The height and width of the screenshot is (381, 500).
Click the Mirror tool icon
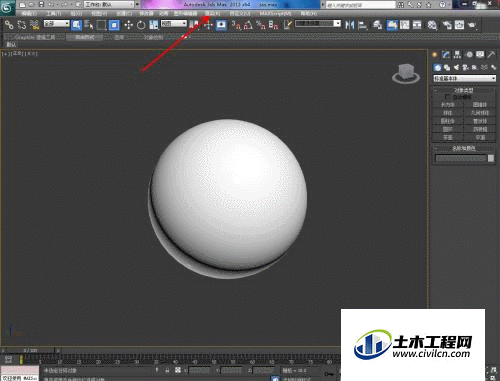pyautogui.click(x=349, y=25)
